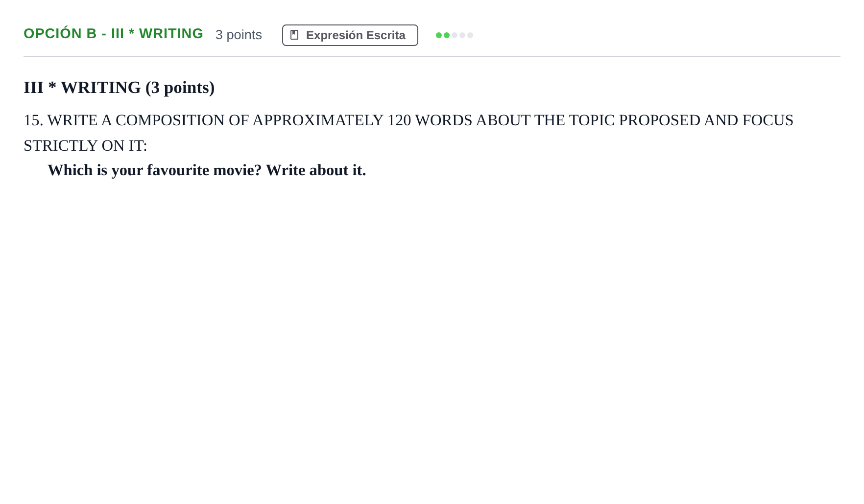
Task: Click the '3 points' label in header
Action: tap(239, 35)
